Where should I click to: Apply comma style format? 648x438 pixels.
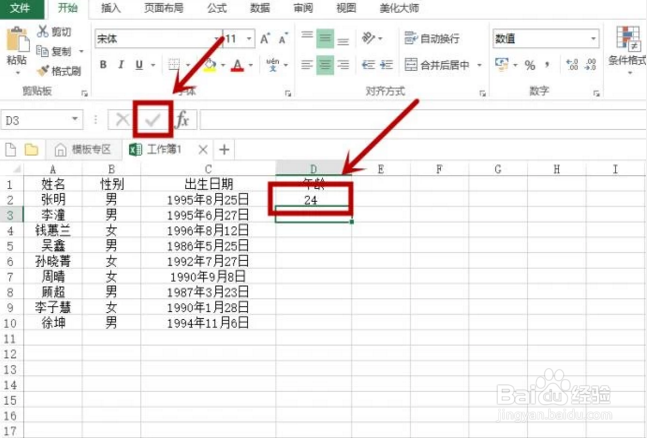point(548,65)
